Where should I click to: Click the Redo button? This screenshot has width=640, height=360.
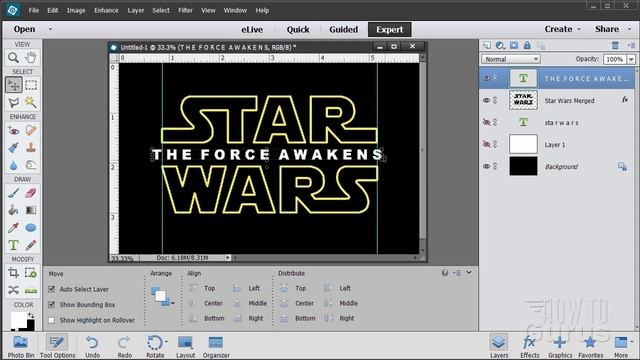tap(124, 347)
